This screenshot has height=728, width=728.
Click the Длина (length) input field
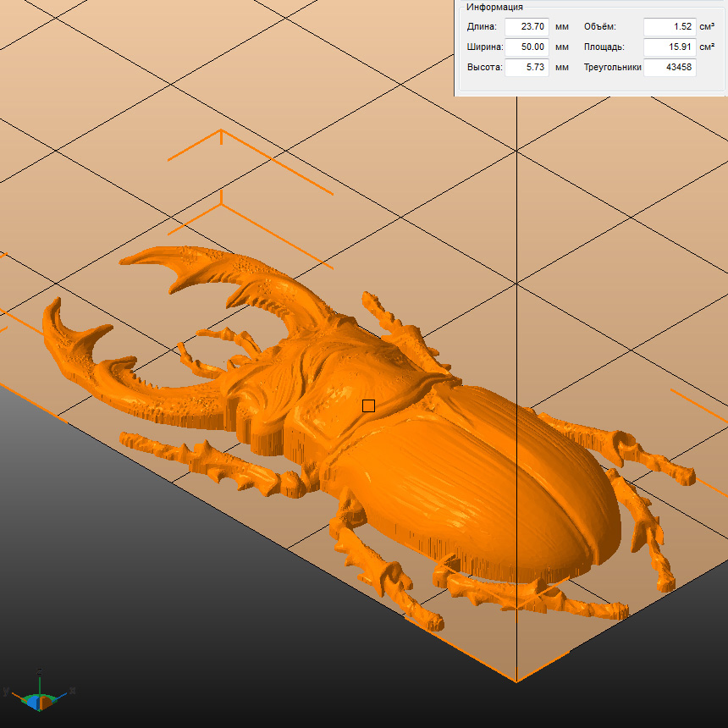click(527, 27)
